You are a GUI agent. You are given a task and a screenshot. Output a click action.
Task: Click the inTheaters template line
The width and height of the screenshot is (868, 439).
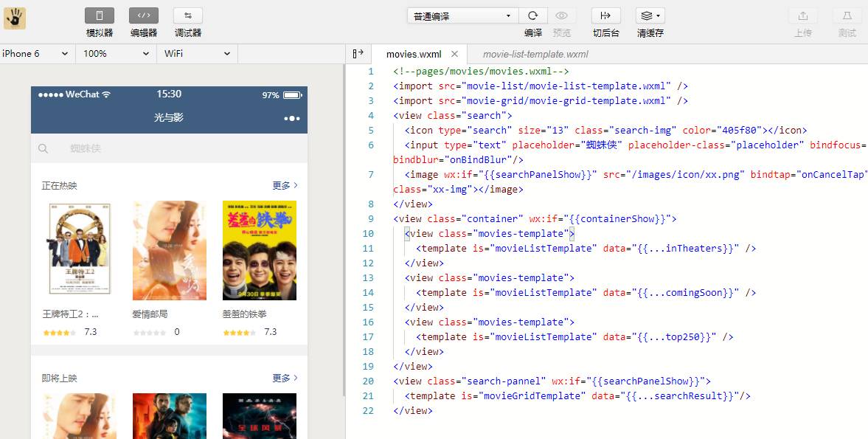[x=586, y=248]
